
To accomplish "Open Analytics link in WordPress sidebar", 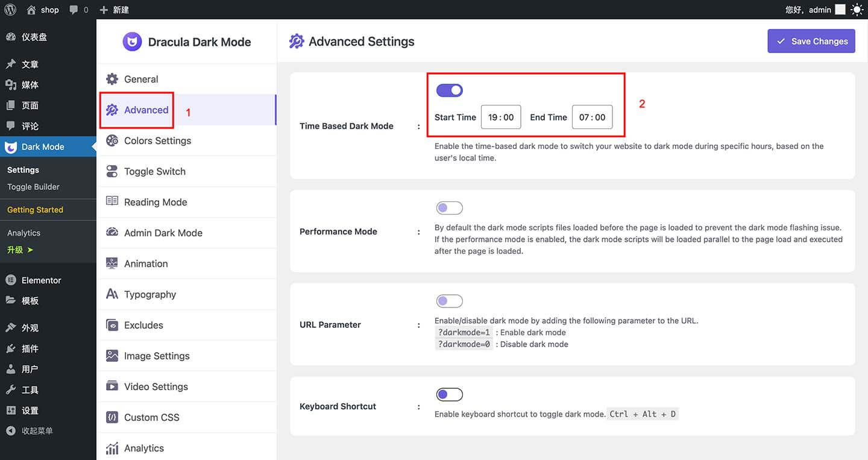I will (x=24, y=233).
